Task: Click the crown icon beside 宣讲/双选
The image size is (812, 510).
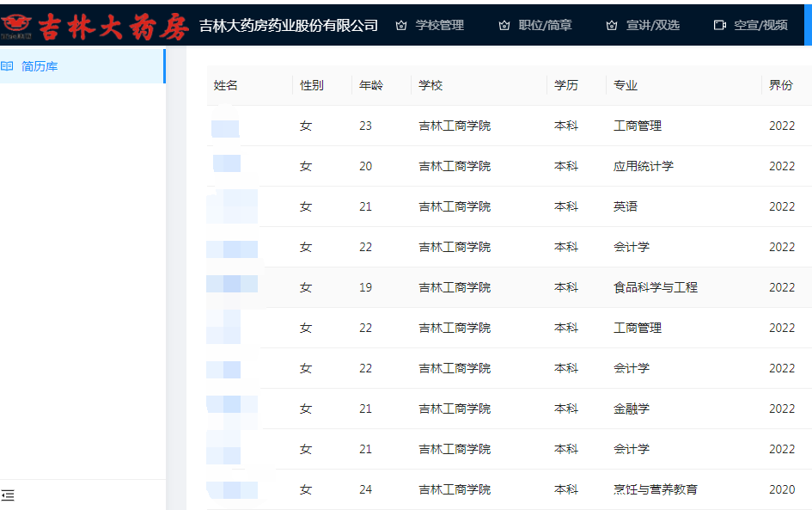Action: click(x=612, y=26)
